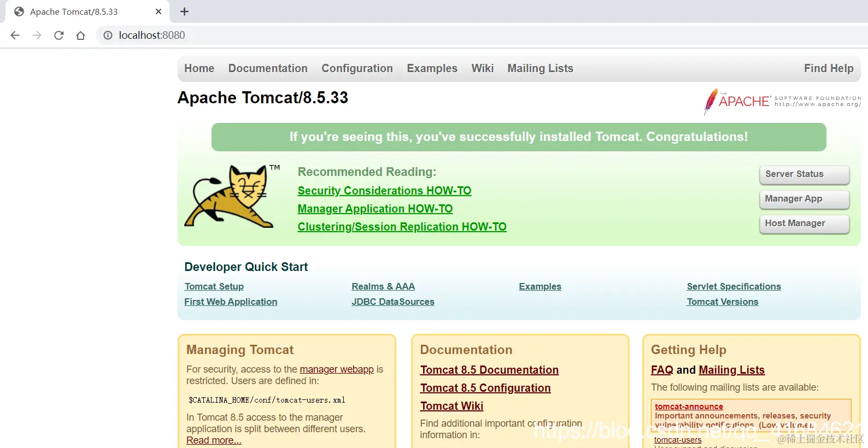Open a new browser tab
This screenshot has width=868, height=448.
click(184, 11)
